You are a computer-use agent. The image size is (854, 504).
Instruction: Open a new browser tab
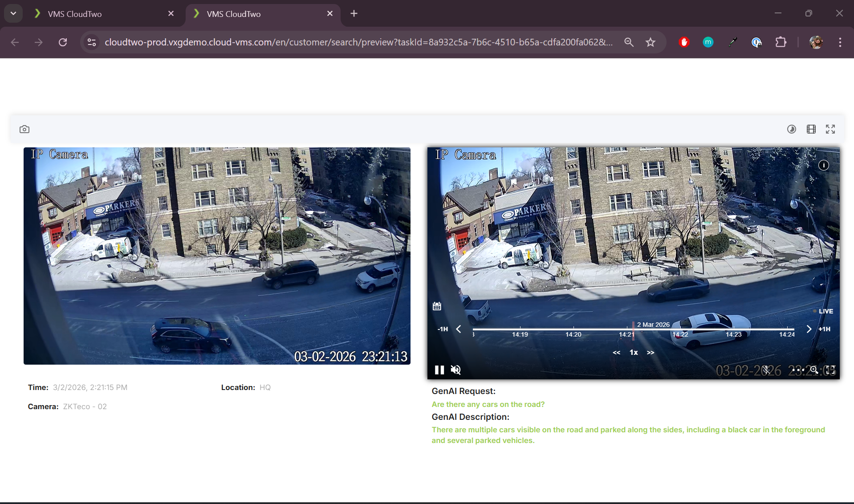tap(354, 14)
